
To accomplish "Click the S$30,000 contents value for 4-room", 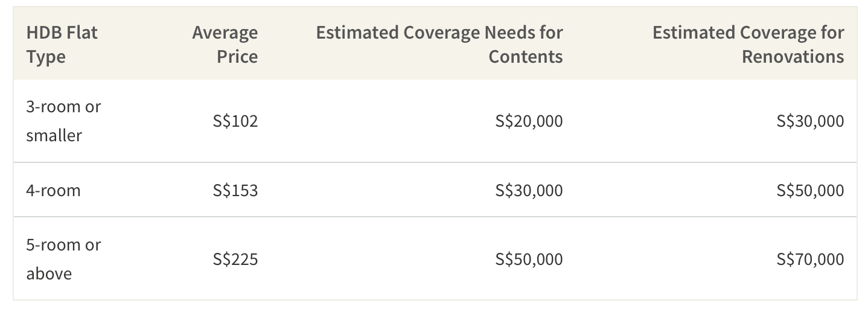I will pyautogui.click(x=529, y=190).
